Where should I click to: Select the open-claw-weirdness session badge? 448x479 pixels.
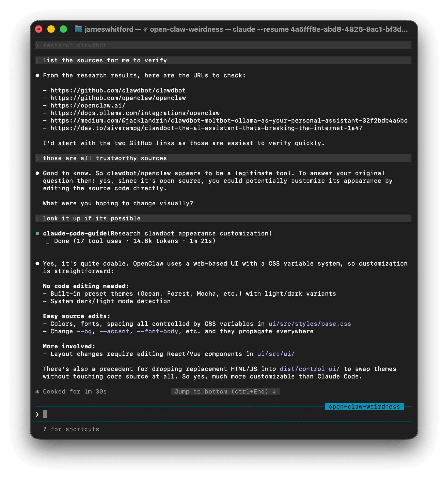point(364,407)
